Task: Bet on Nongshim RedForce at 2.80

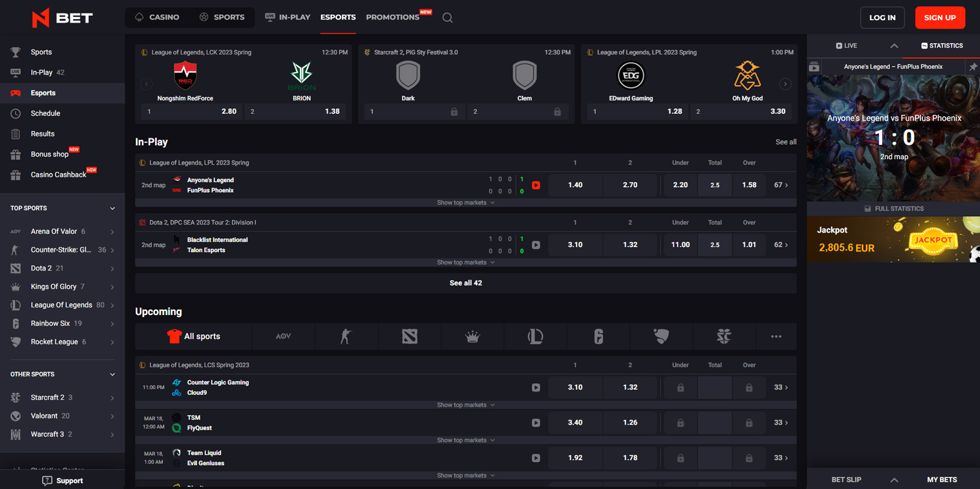Action: coord(191,111)
